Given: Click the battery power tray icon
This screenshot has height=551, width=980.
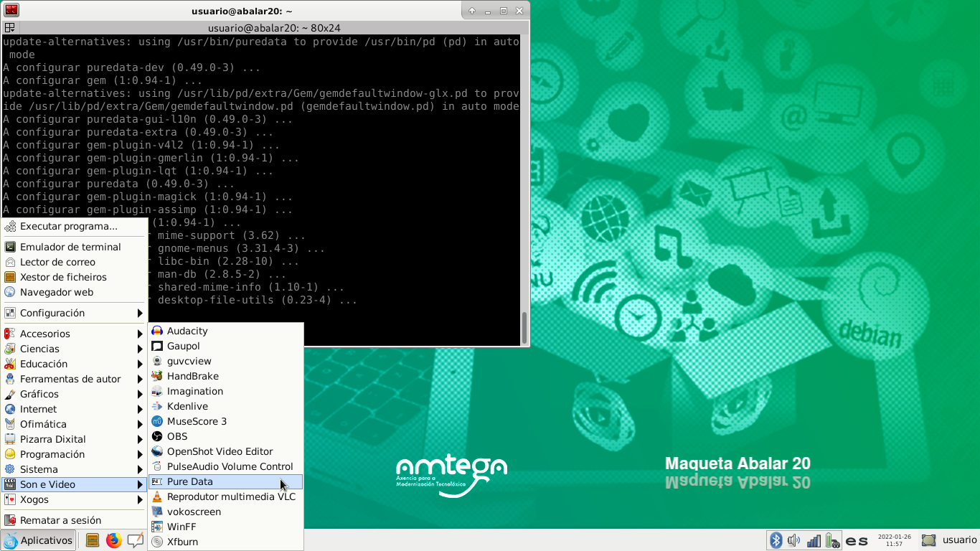Looking at the screenshot, I should (x=831, y=540).
